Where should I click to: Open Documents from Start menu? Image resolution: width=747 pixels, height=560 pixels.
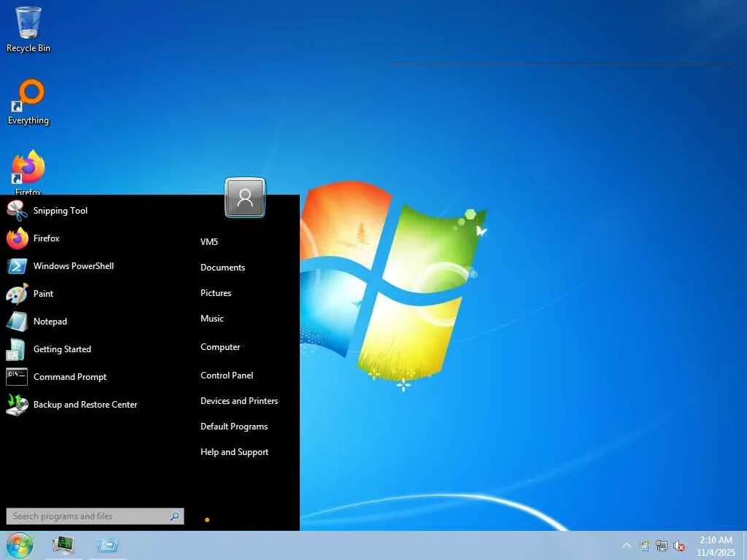click(223, 268)
